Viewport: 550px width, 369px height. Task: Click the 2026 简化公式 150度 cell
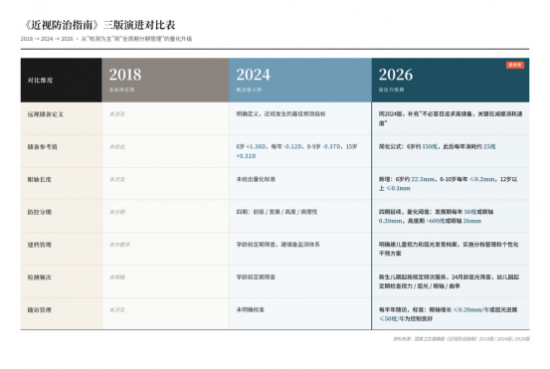[450, 151]
